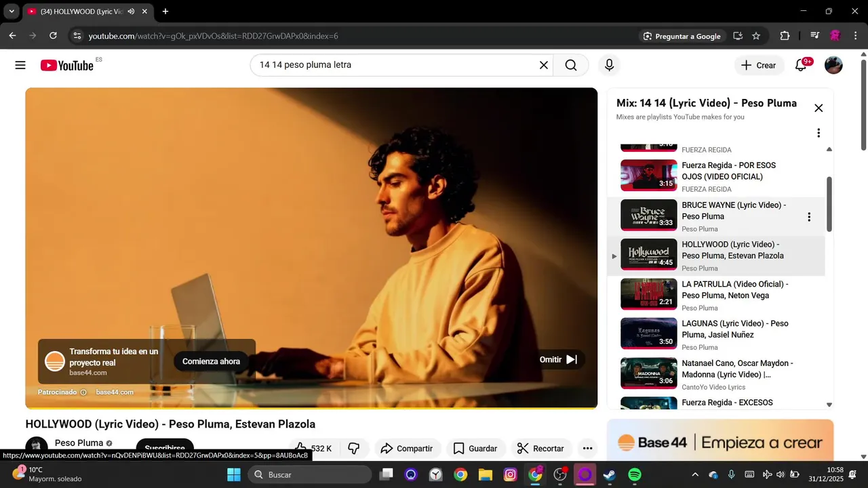Clip the video with Recortar
This screenshot has height=488, width=868.
[540, 448]
